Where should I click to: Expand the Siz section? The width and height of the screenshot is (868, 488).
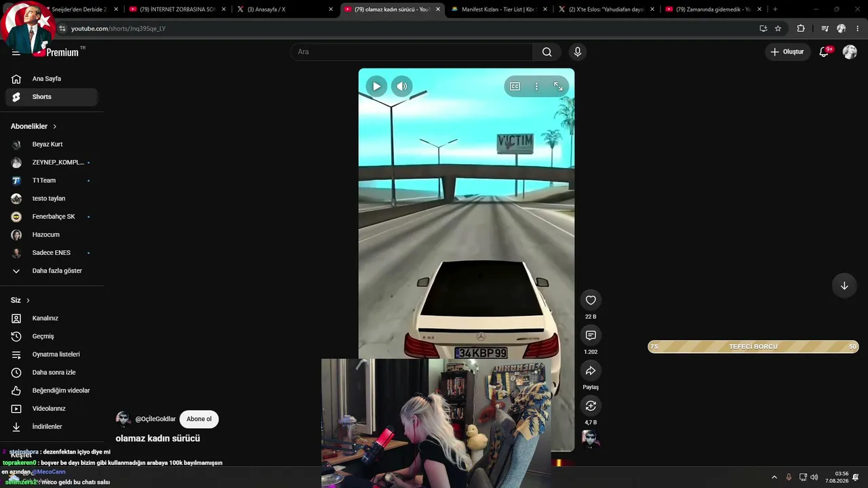(20, 300)
